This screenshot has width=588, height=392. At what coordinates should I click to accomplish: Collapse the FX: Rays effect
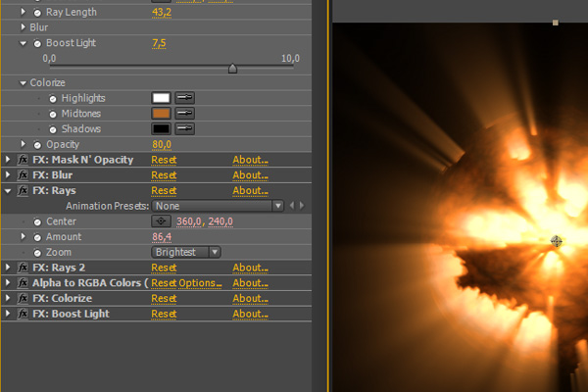[8, 191]
